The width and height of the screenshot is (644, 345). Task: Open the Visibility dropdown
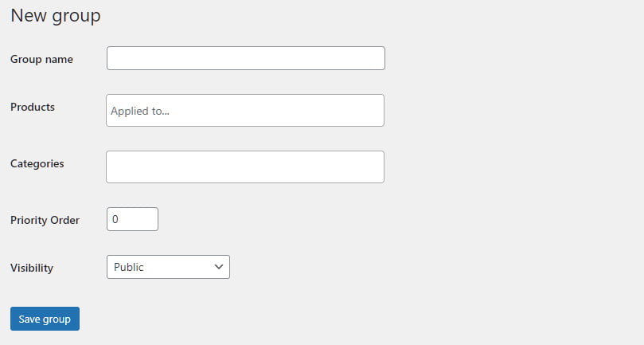point(169,267)
